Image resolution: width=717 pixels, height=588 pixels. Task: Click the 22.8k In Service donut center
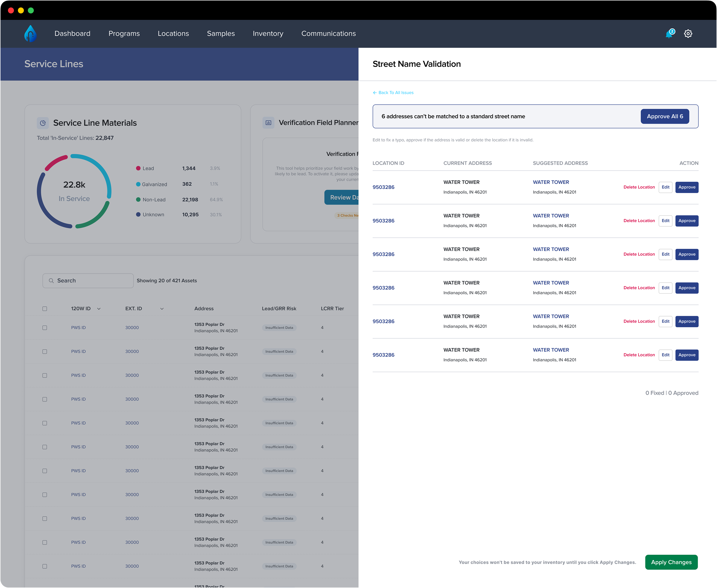click(74, 191)
